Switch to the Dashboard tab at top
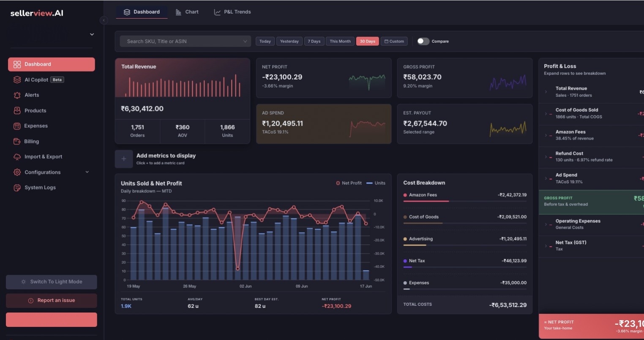644x340 pixels. 142,12
